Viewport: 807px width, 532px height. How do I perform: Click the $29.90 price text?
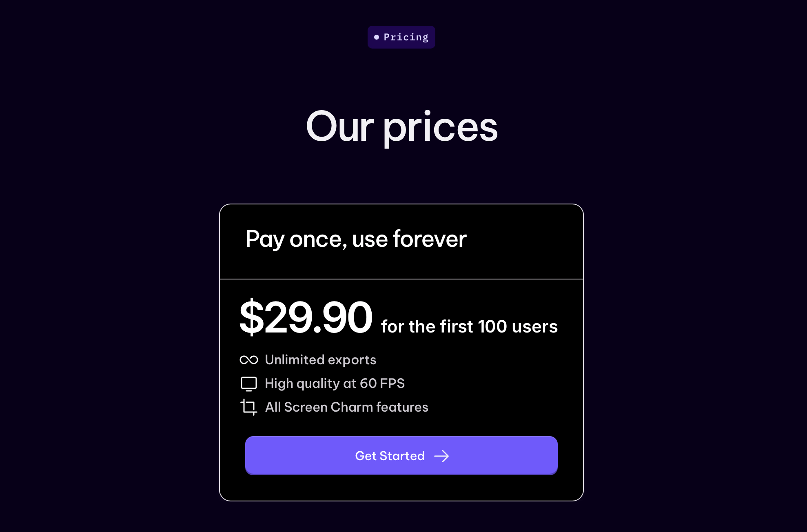pos(306,317)
